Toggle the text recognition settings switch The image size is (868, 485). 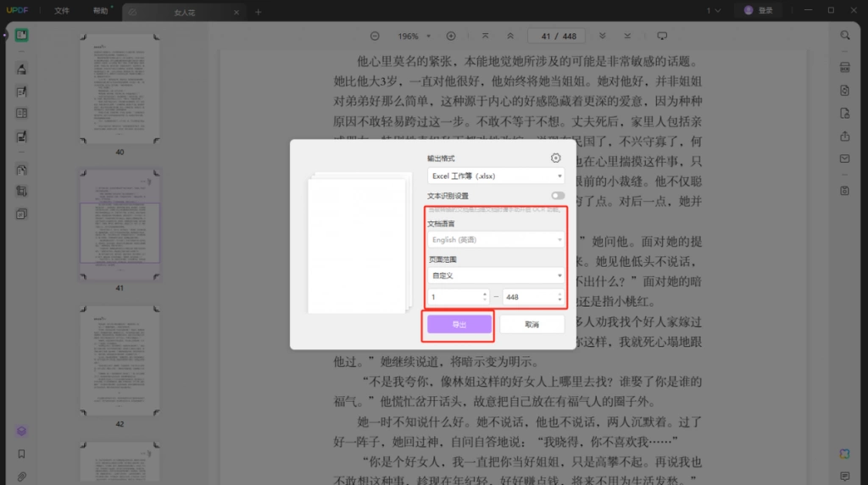coord(558,195)
